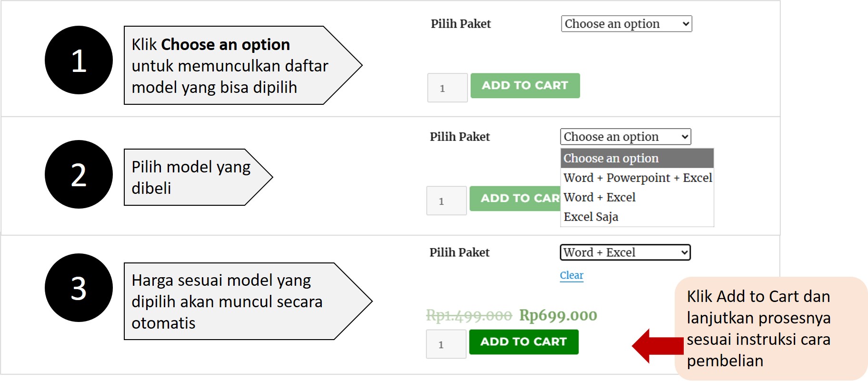Open the second Pilih Paket dropdown
The height and width of the screenshot is (382, 868).
click(x=624, y=137)
